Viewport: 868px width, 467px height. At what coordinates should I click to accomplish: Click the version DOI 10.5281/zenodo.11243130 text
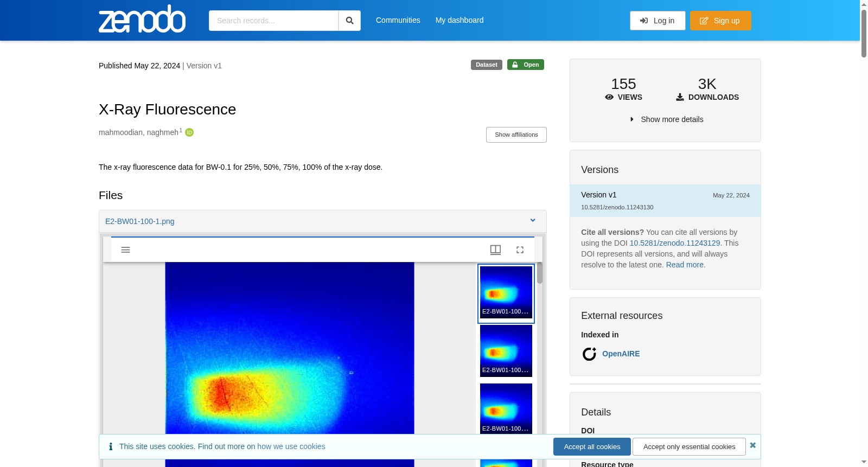(x=617, y=207)
